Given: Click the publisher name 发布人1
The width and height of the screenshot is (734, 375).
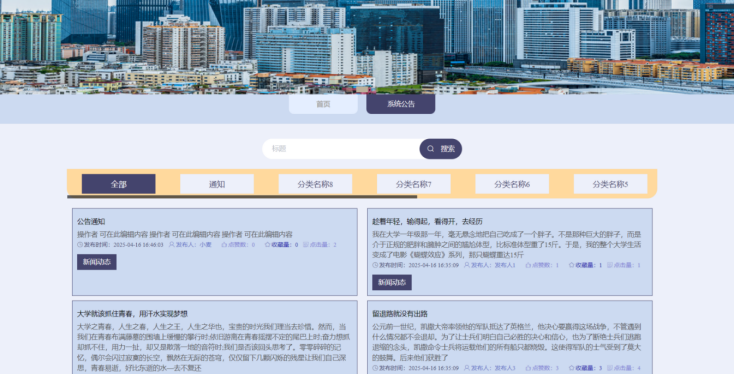Looking at the screenshot, I should pyautogui.click(x=505, y=265).
